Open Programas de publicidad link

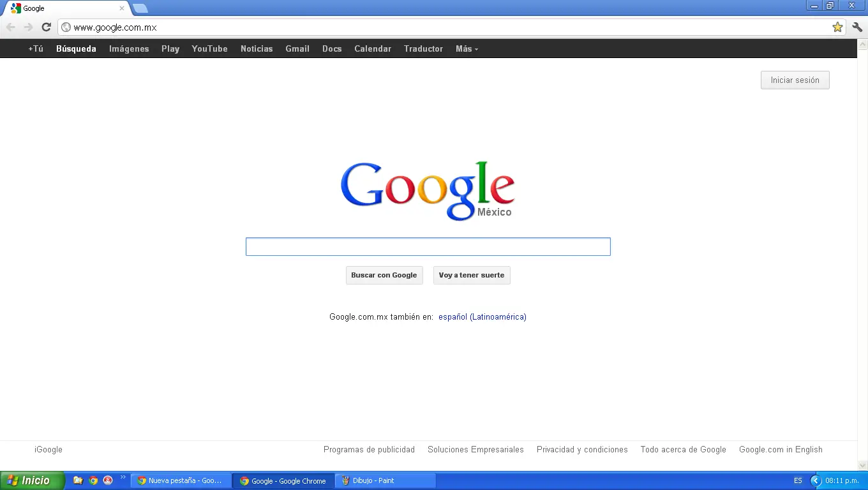[369, 449]
